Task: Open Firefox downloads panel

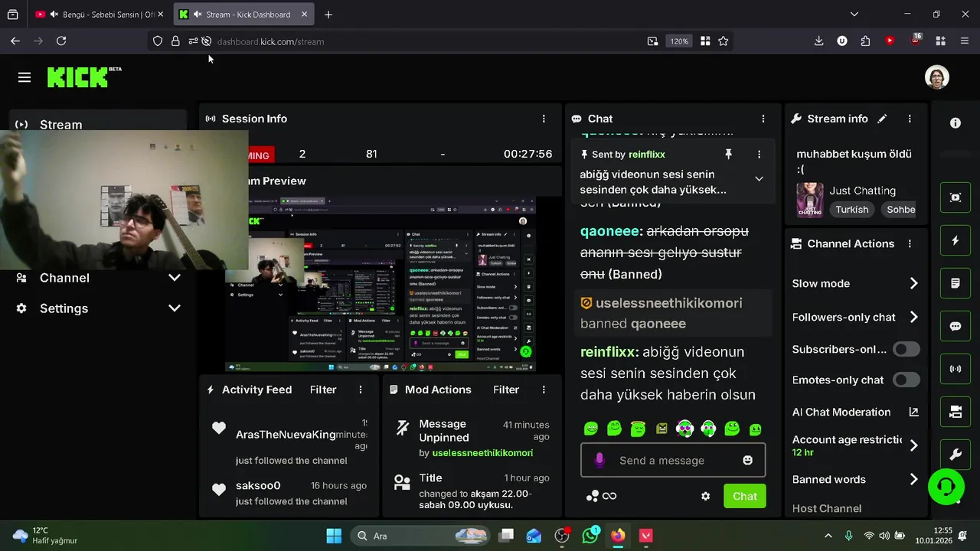Action: coord(818,41)
